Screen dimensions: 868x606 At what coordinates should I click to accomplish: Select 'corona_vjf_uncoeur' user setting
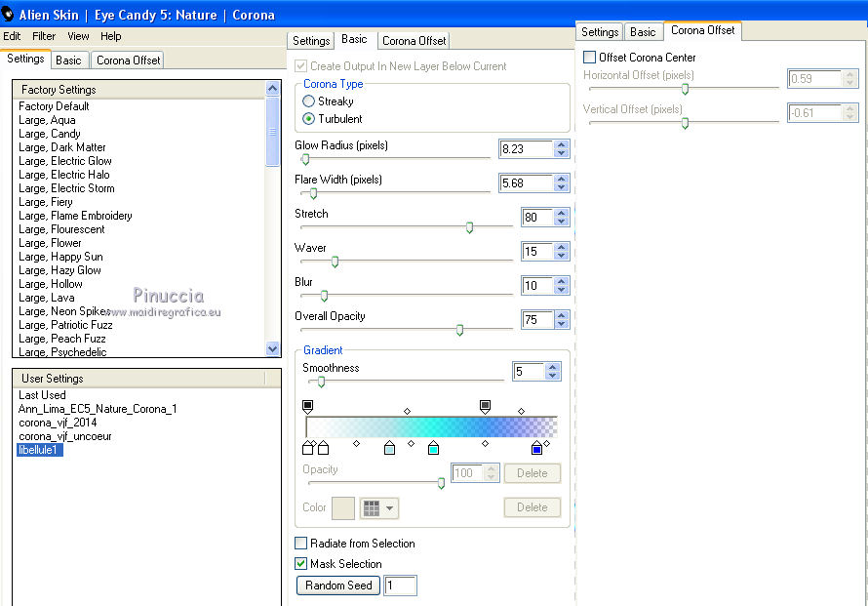coord(64,436)
